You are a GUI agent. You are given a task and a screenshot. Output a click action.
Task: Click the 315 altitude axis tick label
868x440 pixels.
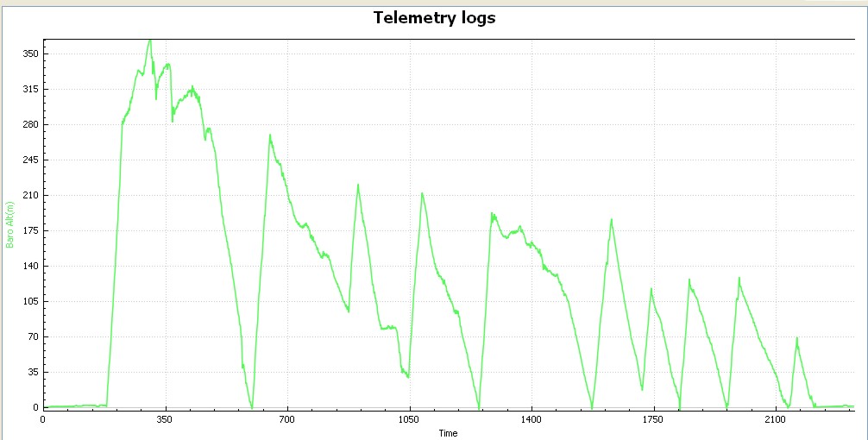click(28, 89)
